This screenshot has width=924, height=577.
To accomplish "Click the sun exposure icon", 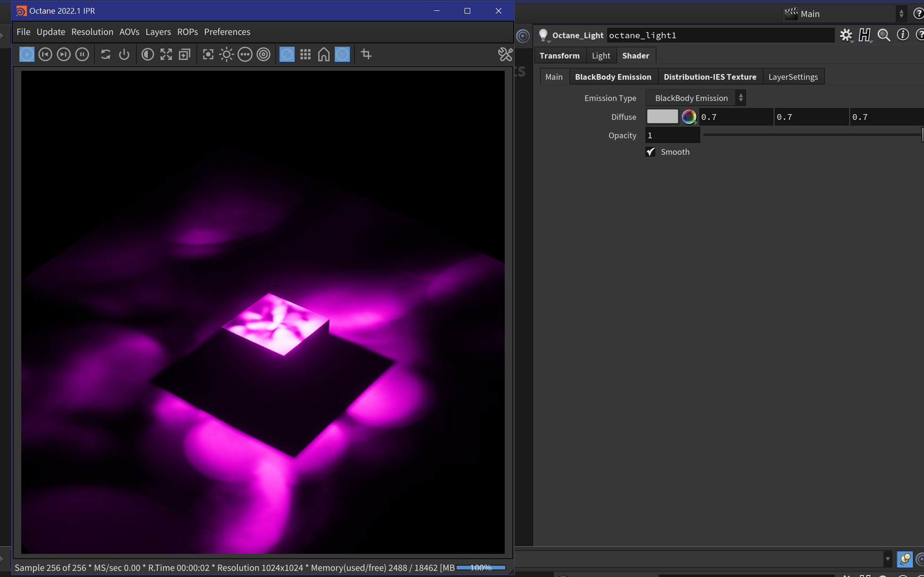I will tap(227, 54).
